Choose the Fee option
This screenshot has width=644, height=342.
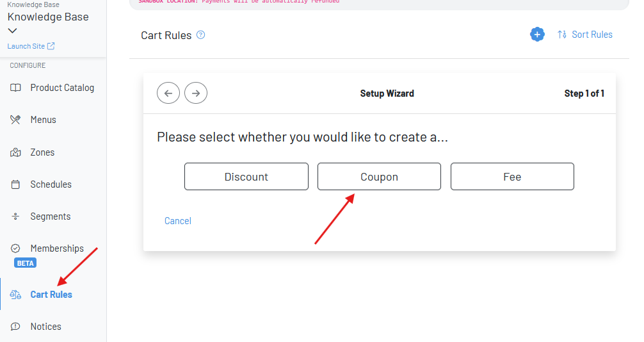pos(512,177)
